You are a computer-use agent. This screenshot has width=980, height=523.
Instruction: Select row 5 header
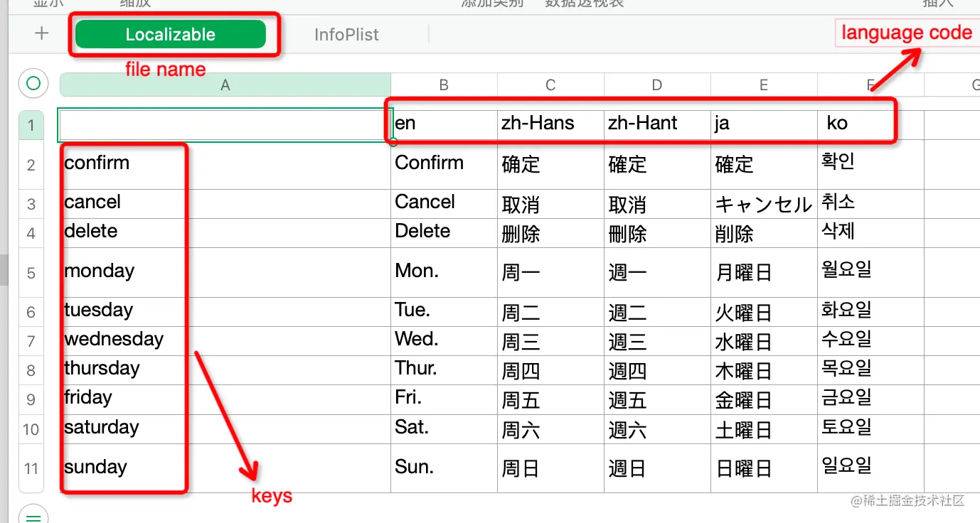[x=31, y=273]
